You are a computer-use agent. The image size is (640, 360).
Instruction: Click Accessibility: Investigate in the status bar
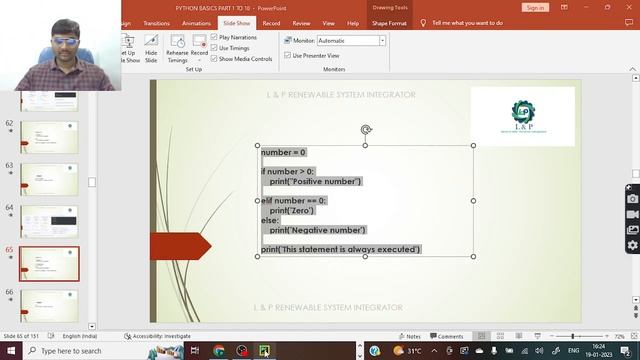pos(158,336)
